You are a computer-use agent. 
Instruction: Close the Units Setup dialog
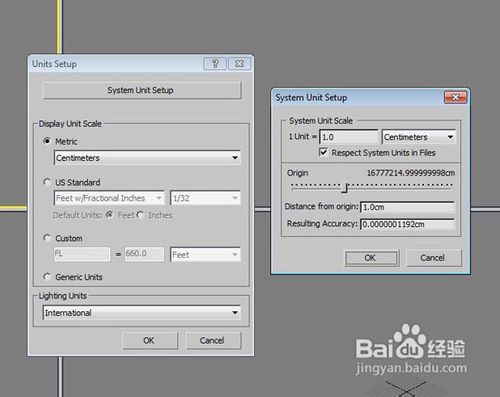[x=239, y=63]
